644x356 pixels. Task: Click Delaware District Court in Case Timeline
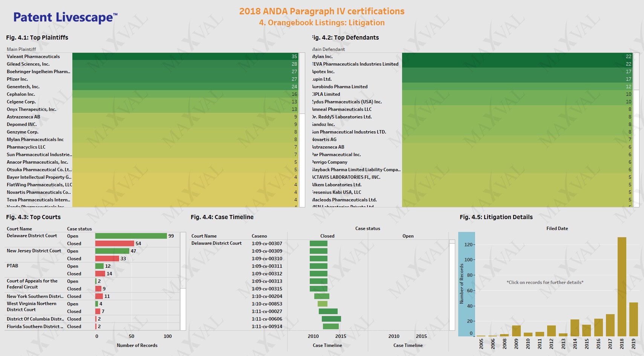pyautogui.click(x=216, y=243)
